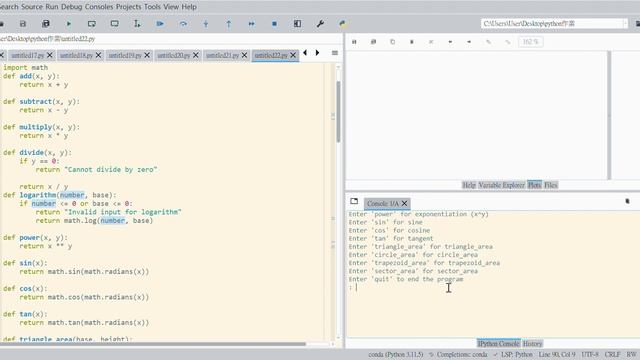Switch to the Help pane tab
Viewport: 640px width, 360px height.
coord(469,185)
